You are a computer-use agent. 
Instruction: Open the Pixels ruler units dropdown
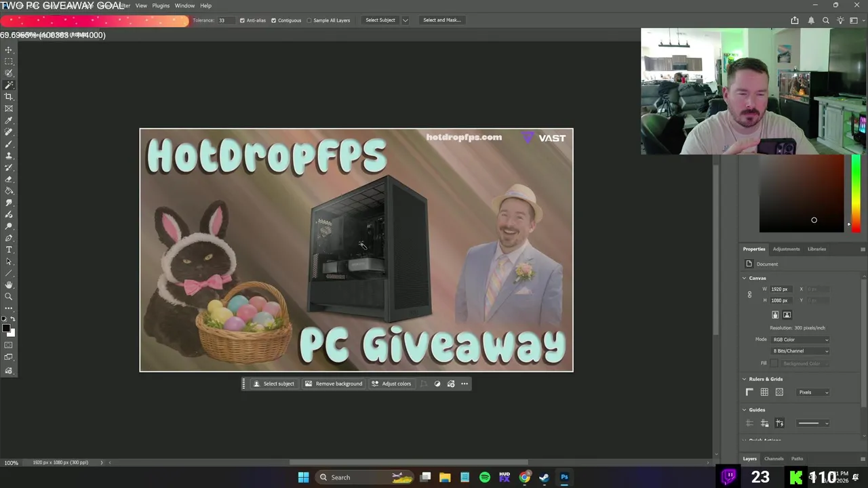click(812, 392)
